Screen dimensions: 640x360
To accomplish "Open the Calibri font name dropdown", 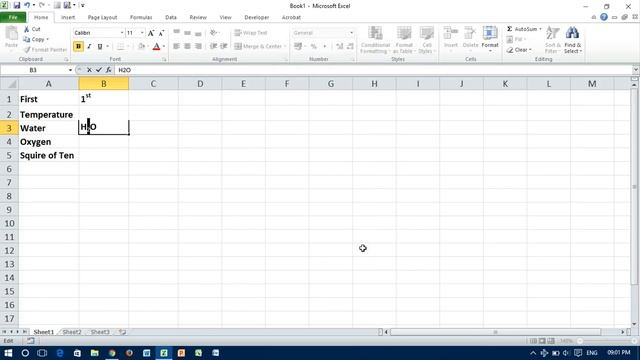I will point(122,33).
